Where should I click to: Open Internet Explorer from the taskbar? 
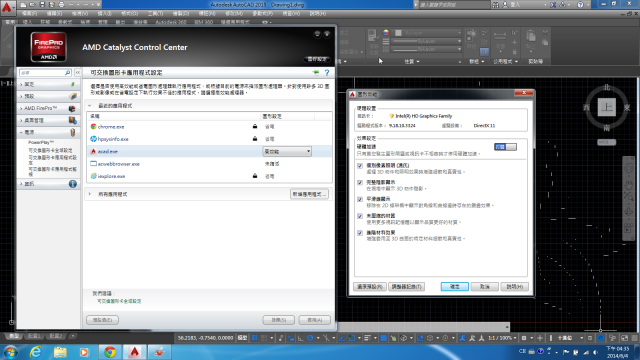[36, 352]
